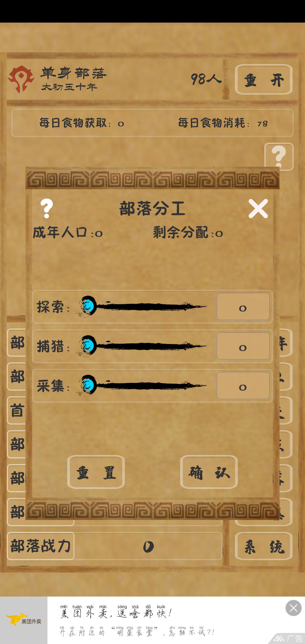Dismiss the advertisement banner close icon

[x=293, y=608]
